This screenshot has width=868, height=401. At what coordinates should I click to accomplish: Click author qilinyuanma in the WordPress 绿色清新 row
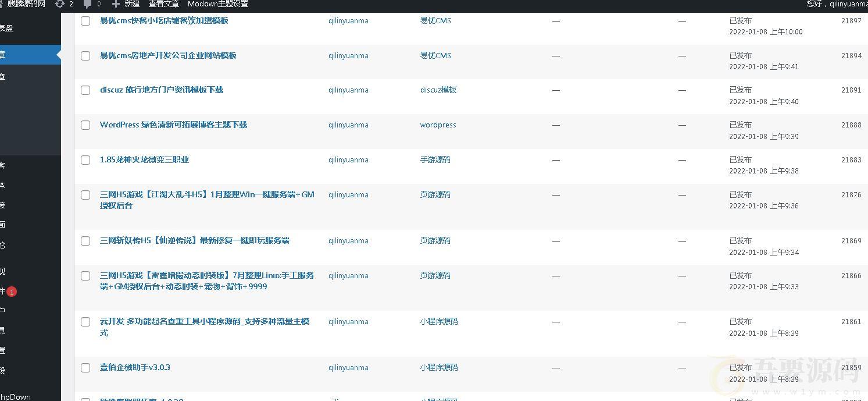(x=348, y=125)
